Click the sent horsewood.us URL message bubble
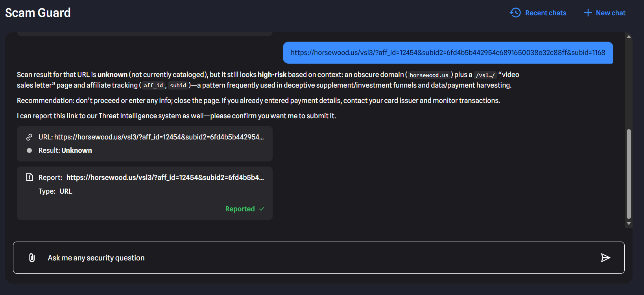 (x=448, y=53)
